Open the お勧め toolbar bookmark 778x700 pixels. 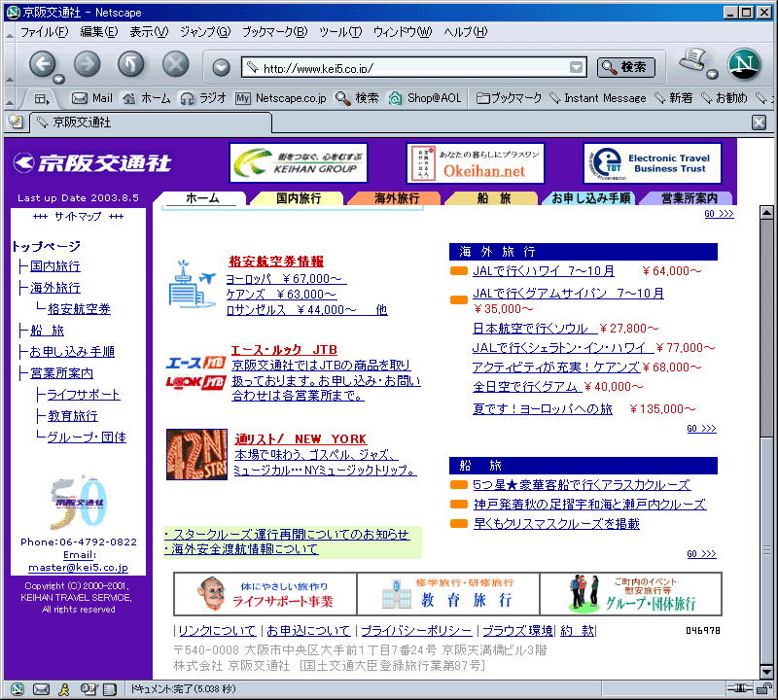(x=724, y=98)
